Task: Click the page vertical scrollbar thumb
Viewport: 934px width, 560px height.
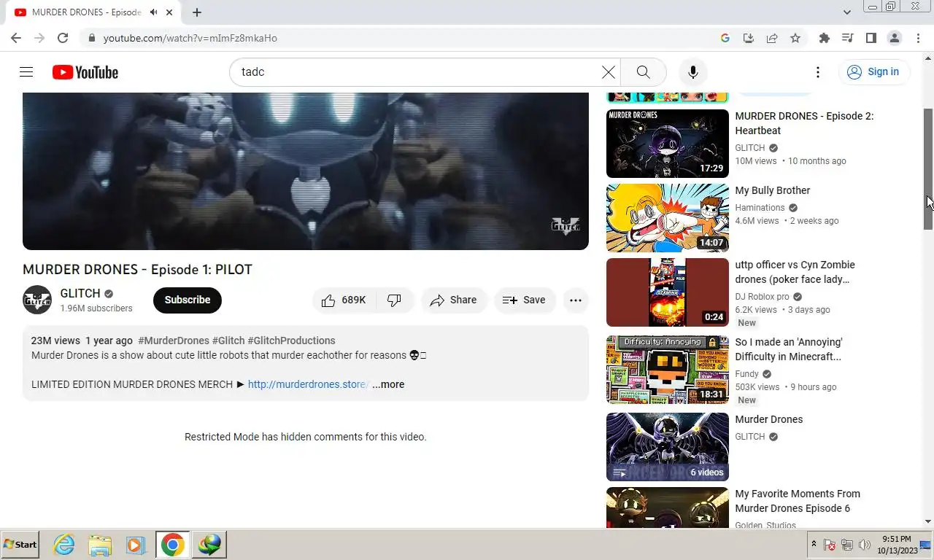Action: [x=928, y=169]
